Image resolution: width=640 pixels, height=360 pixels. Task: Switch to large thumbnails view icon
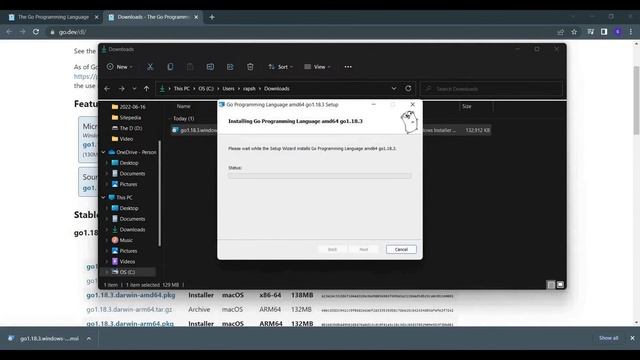click(x=560, y=284)
